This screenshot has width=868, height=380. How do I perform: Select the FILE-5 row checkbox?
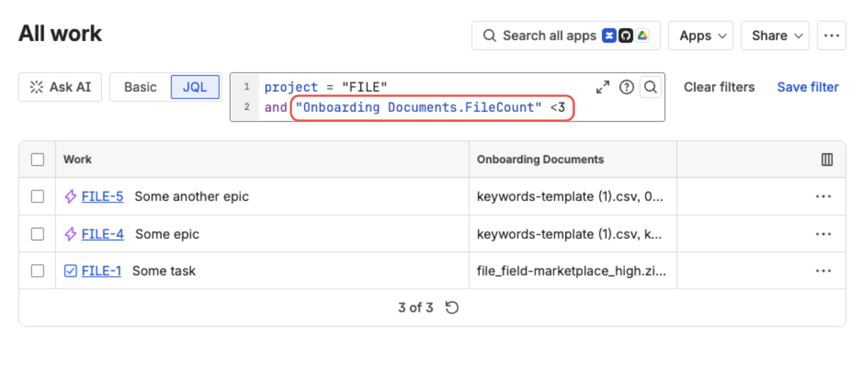pos(38,196)
